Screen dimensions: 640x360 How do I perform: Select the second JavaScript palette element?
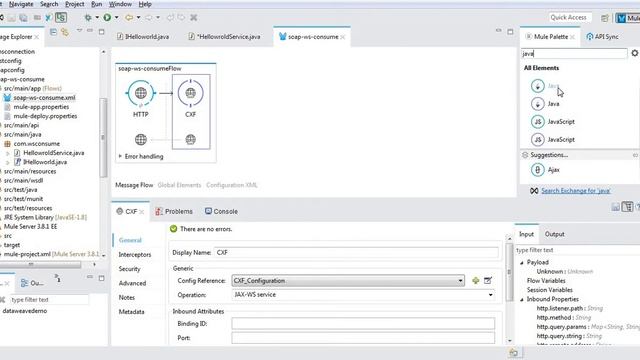click(553, 140)
